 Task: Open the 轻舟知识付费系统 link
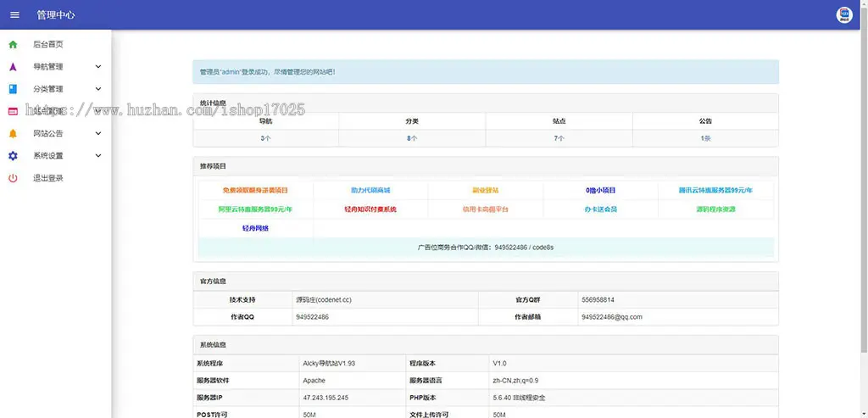coord(370,209)
